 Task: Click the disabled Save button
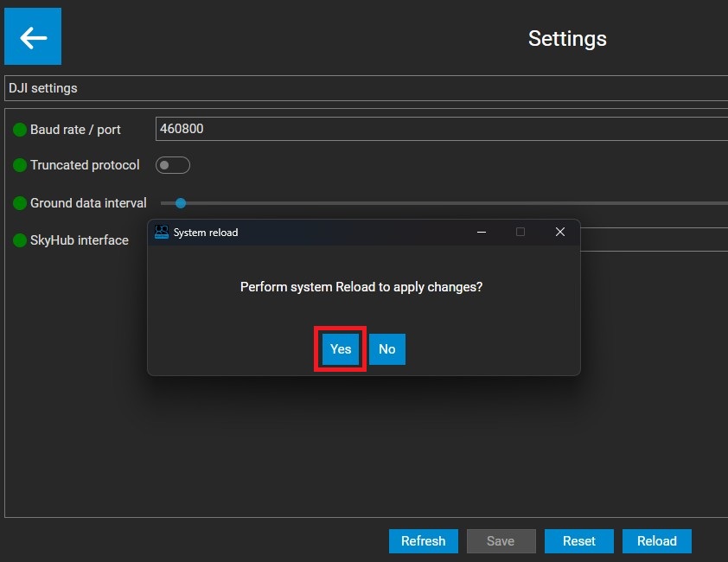coord(501,541)
